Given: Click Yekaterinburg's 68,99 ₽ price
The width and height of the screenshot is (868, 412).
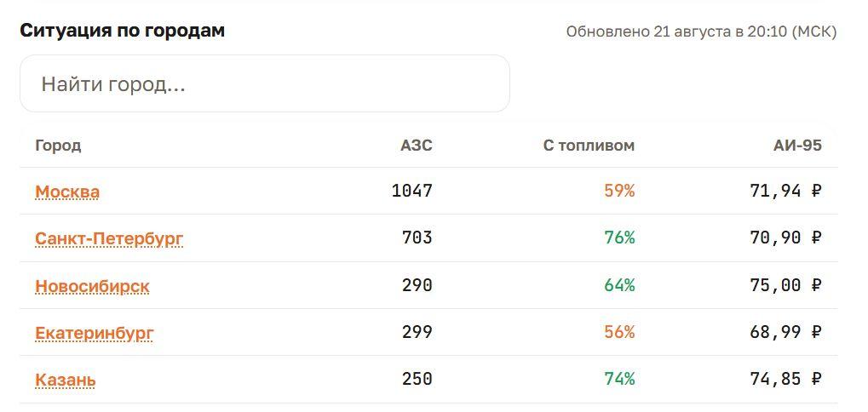Looking at the screenshot, I should click(786, 332).
